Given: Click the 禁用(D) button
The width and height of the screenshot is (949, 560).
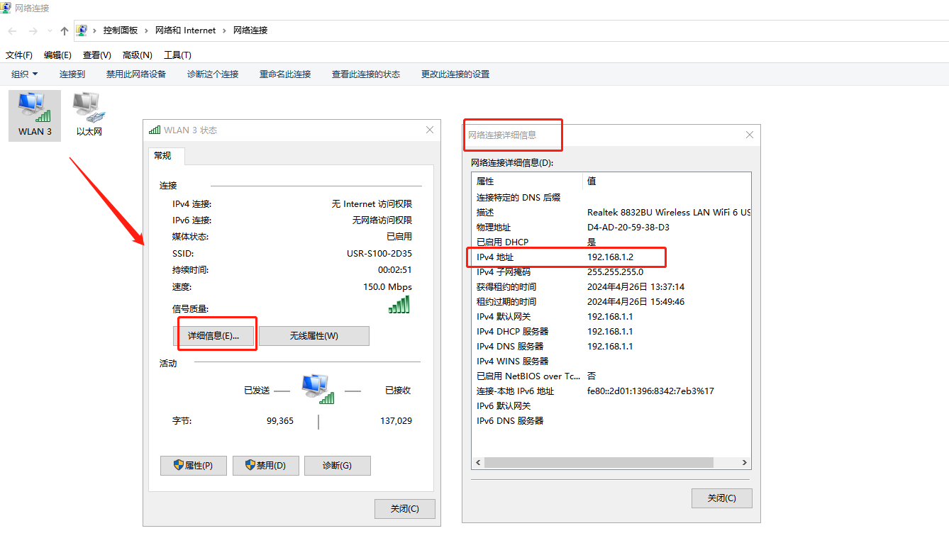Looking at the screenshot, I should coord(266,466).
